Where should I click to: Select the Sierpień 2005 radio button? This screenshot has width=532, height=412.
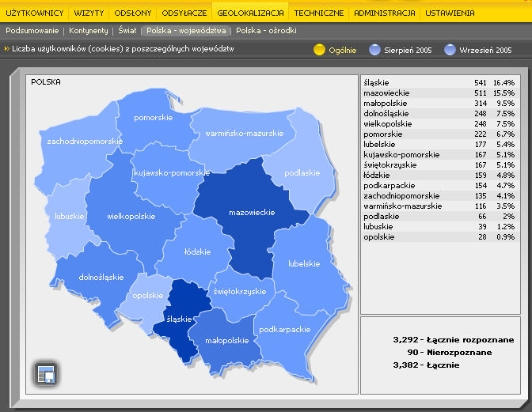point(374,50)
